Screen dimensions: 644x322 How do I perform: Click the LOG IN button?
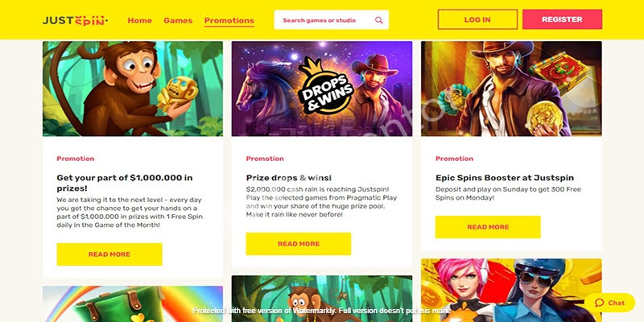(x=477, y=19)
